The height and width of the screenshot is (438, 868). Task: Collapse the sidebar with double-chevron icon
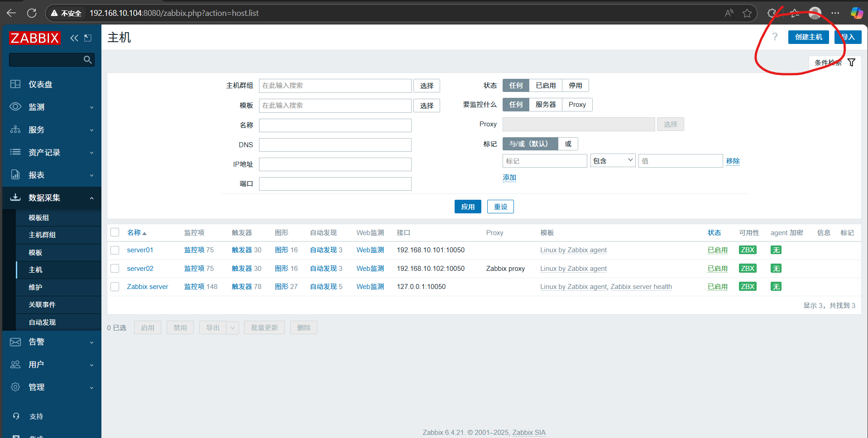(74, 38)
